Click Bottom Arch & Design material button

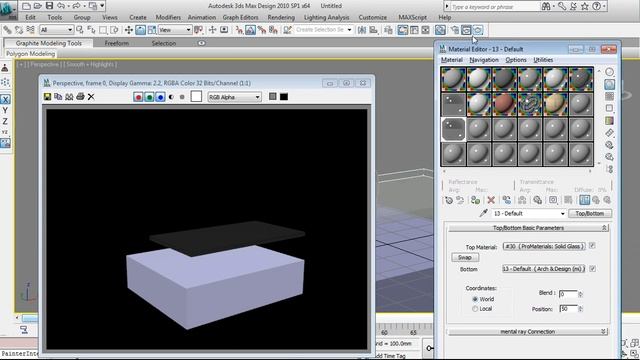tap(544, 269)
